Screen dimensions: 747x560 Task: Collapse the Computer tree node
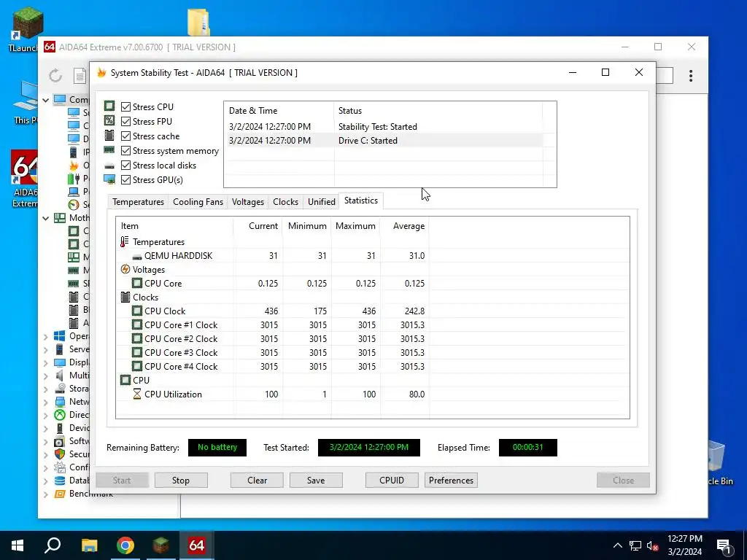click(x=46, y=100)
